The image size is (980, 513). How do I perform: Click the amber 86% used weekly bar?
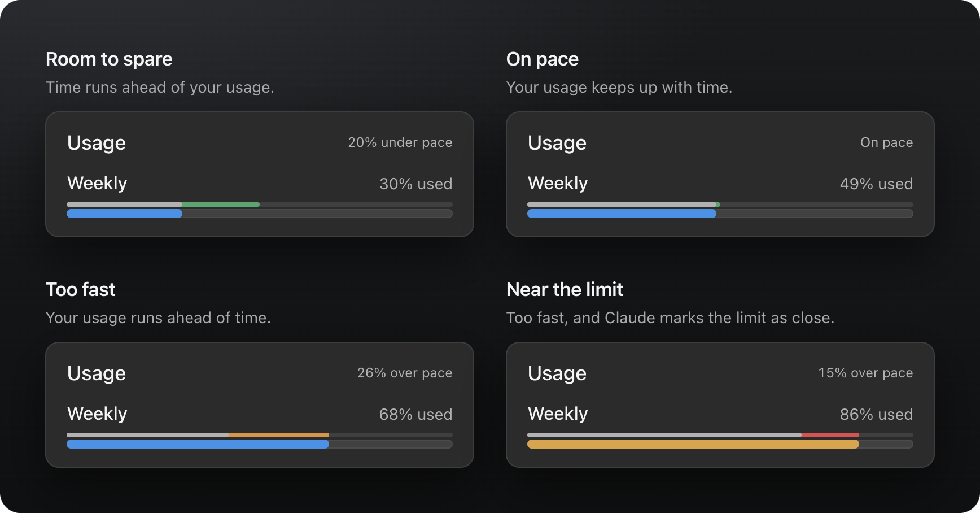pyautogui.click(x=693, y=444)
